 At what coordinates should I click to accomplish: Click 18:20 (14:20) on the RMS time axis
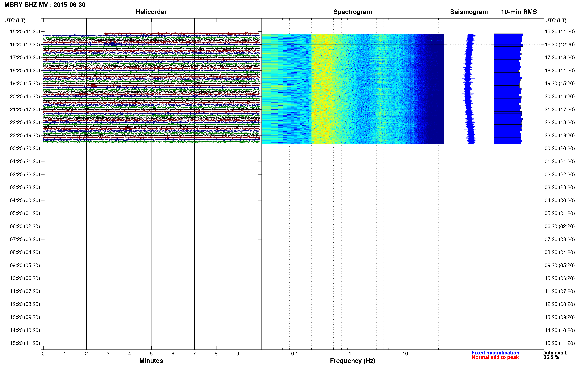(560, 71)
